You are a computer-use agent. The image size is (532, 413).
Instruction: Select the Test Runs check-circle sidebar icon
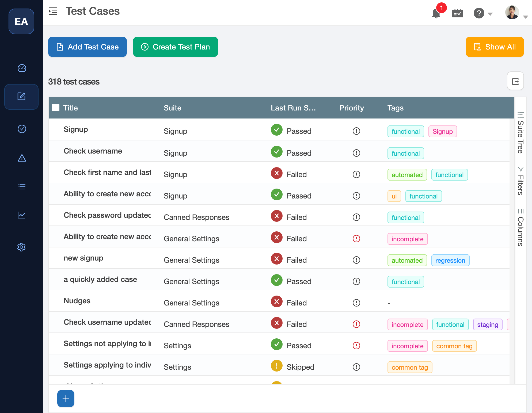point(21,129)
